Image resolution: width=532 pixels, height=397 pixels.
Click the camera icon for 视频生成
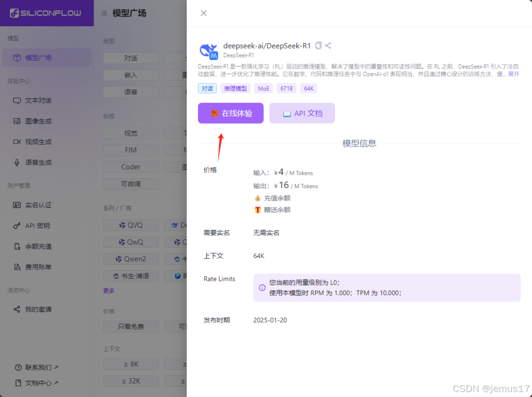point(17,142)
